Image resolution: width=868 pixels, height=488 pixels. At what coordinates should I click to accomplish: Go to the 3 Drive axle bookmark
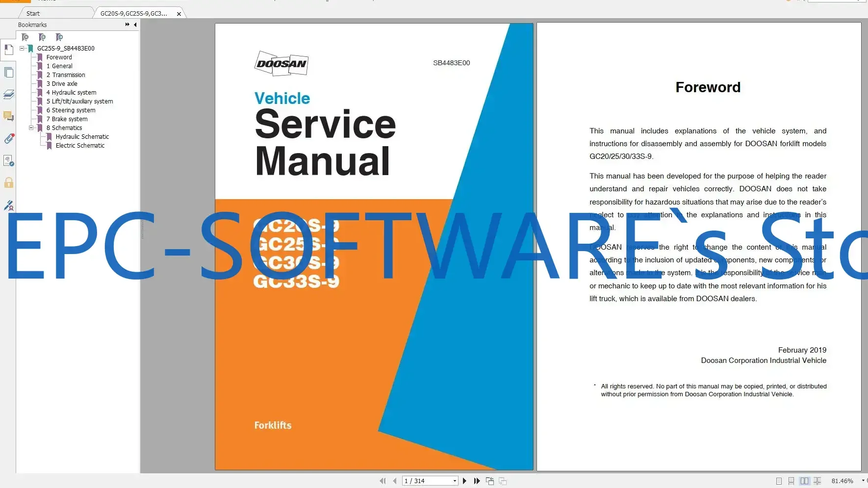tap(62, 84)
